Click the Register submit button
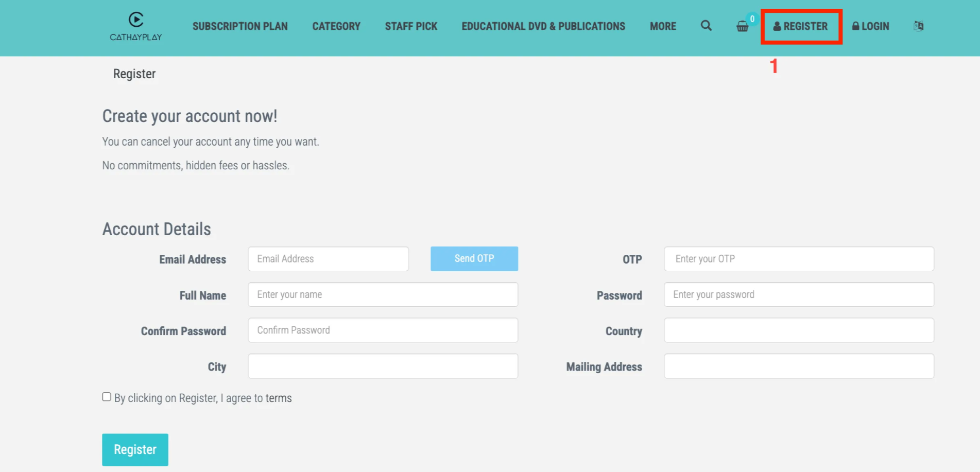Screen dimensions: 980x472 coord(135,449)
